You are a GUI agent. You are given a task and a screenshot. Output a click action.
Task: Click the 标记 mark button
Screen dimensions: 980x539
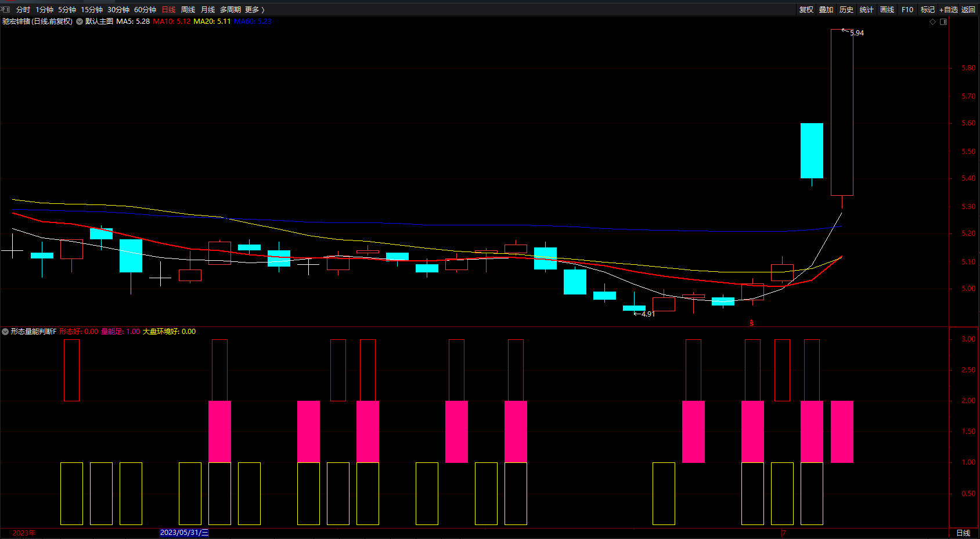click(928, 9)
